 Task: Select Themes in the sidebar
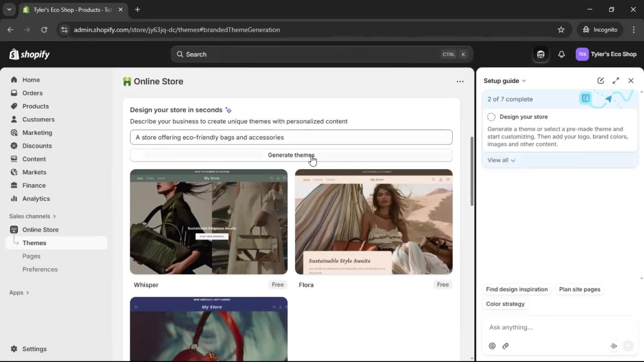click(x=34, y=243)
